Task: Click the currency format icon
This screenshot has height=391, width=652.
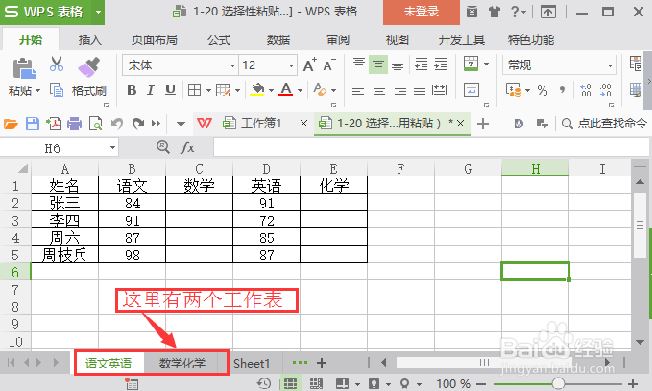Action: (514, 90)
